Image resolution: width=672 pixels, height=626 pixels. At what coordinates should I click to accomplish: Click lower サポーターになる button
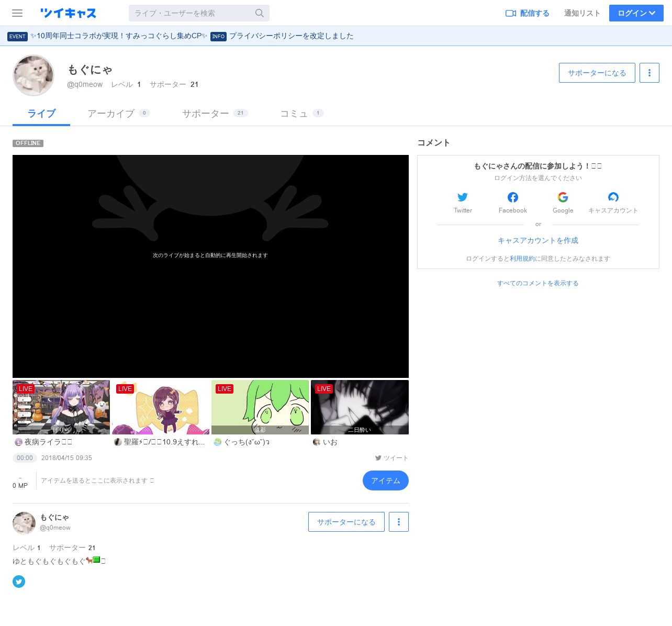(x=346, y=522)
